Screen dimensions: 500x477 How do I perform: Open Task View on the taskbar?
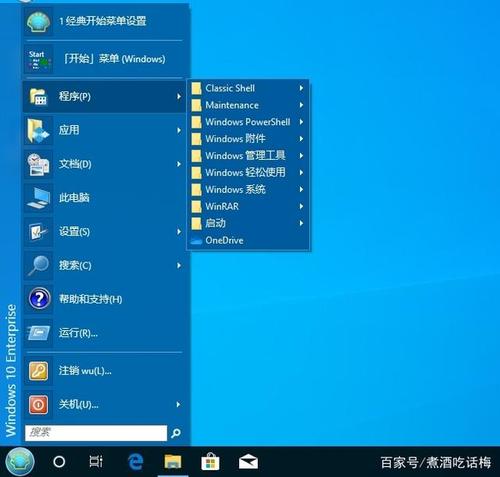96,462
